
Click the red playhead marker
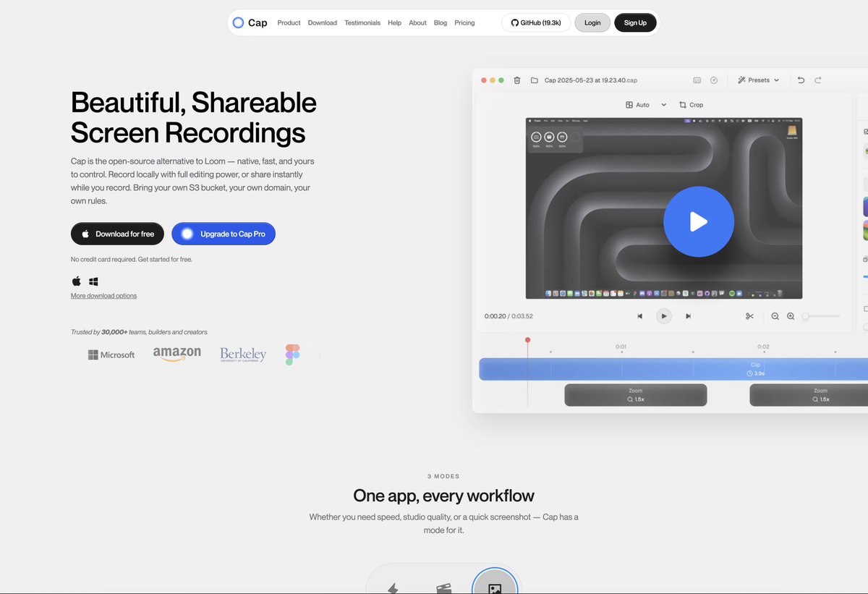pos(527,339)
